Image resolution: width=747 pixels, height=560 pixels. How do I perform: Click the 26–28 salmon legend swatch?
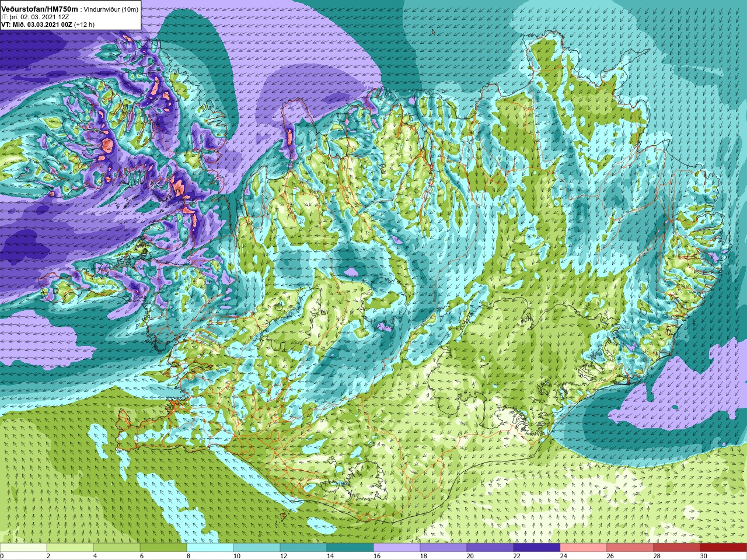click(630, 548)
